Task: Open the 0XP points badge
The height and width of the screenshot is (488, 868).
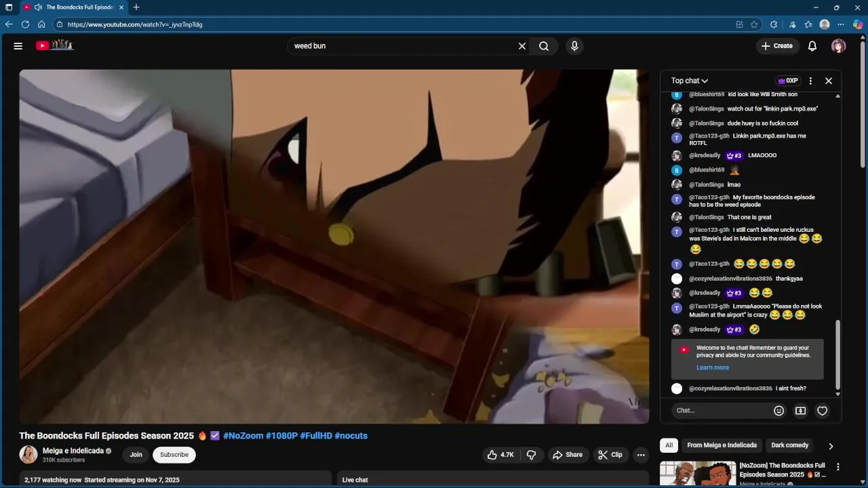Action: 789,81
